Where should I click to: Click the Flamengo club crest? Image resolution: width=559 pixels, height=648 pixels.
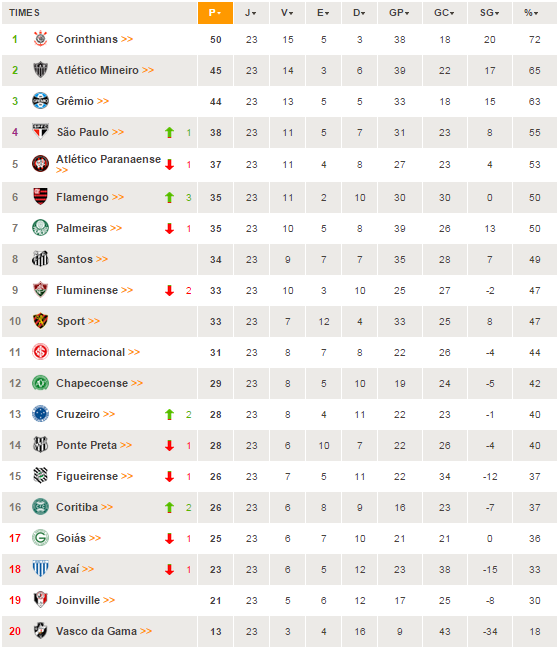[x=40, y=197]
